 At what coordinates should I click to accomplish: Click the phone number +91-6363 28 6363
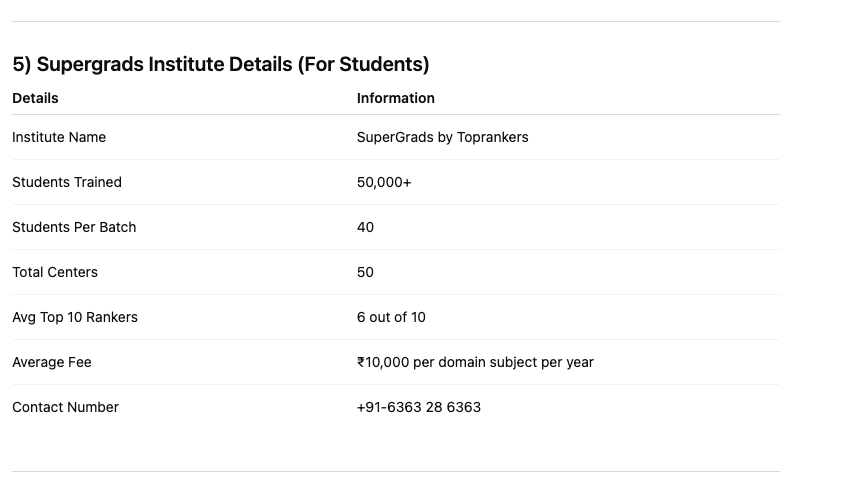[x=418, y=407]
